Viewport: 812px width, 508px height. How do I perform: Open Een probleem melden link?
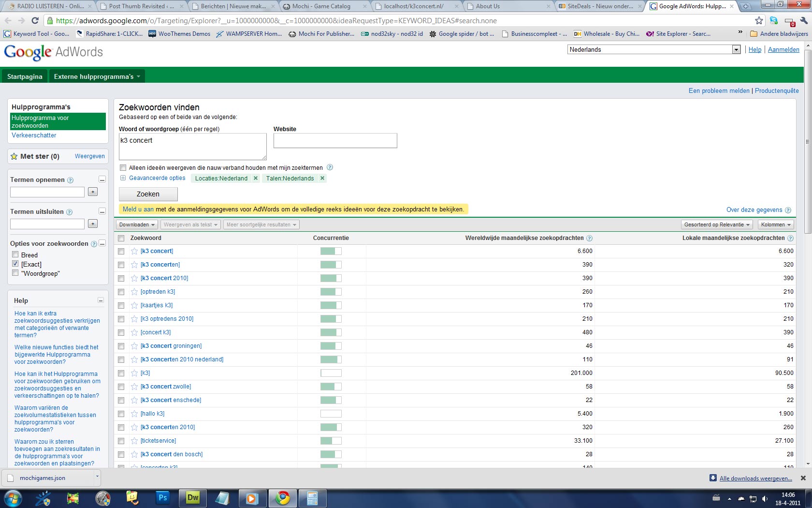(x=719, y=90)
